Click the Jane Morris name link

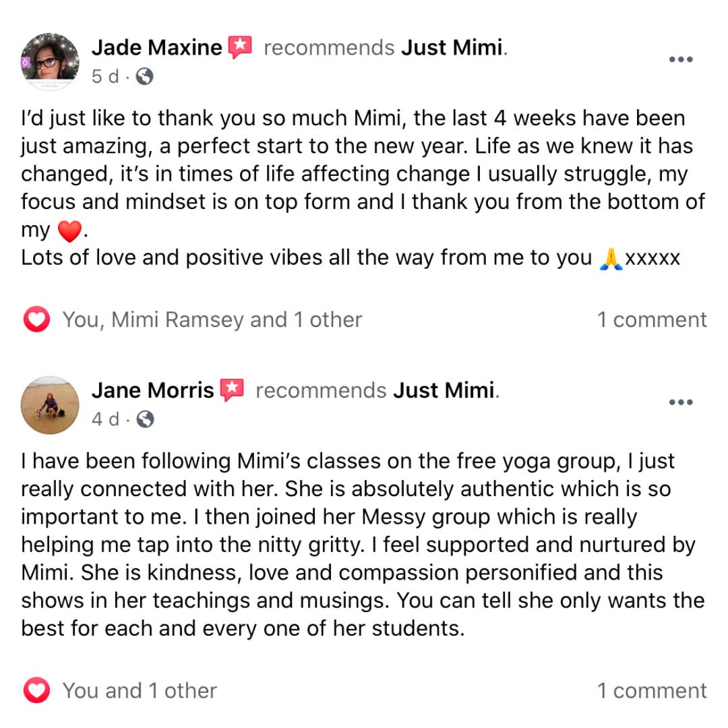[x=153, y=390]
